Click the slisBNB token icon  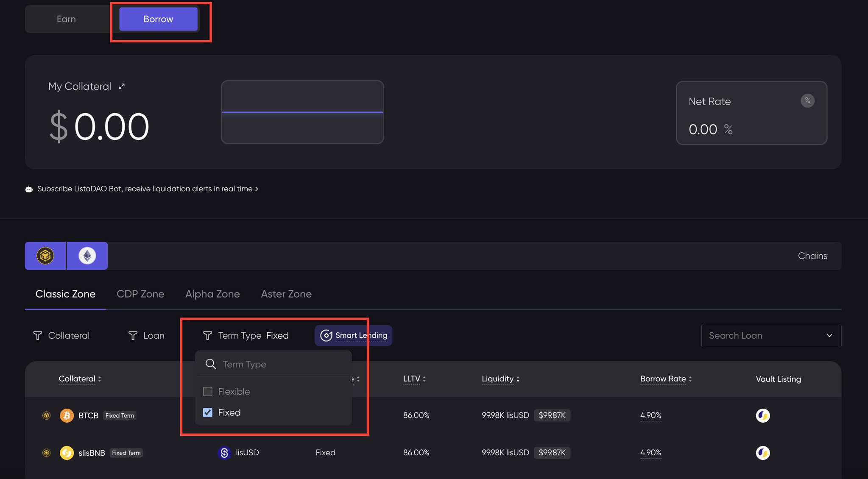tap(67, 453)
